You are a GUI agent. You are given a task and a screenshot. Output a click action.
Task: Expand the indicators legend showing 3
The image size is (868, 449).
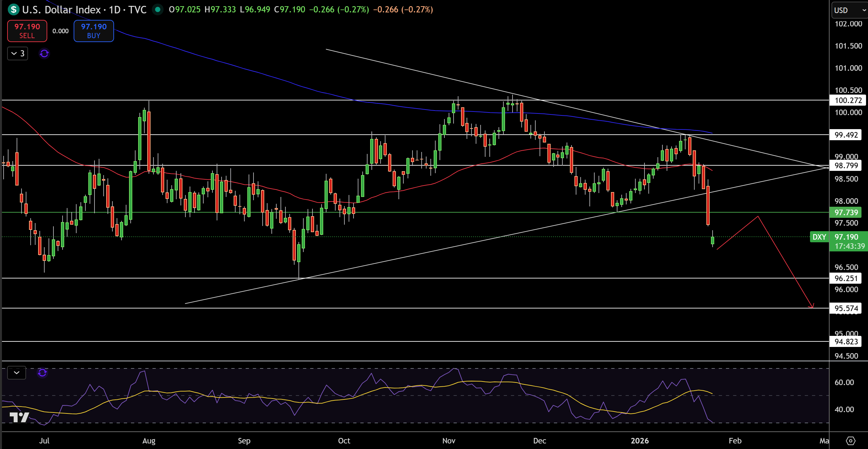[x=18, y=53]
